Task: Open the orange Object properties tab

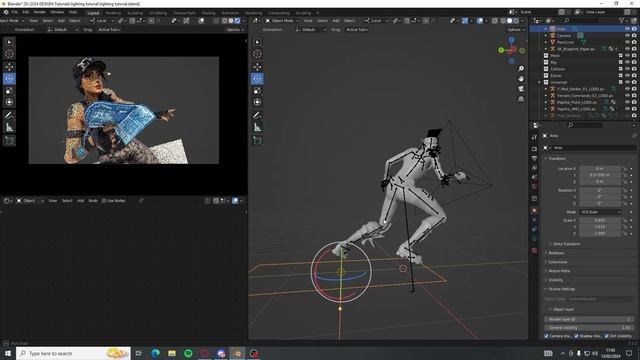Action: point(534,210)
